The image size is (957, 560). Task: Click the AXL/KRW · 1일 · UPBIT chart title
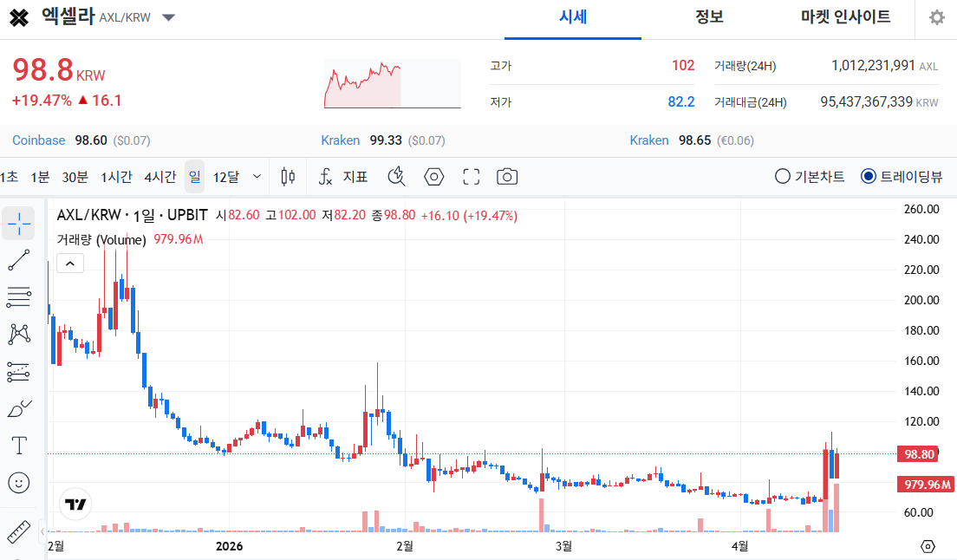click(x=133, y=215)
